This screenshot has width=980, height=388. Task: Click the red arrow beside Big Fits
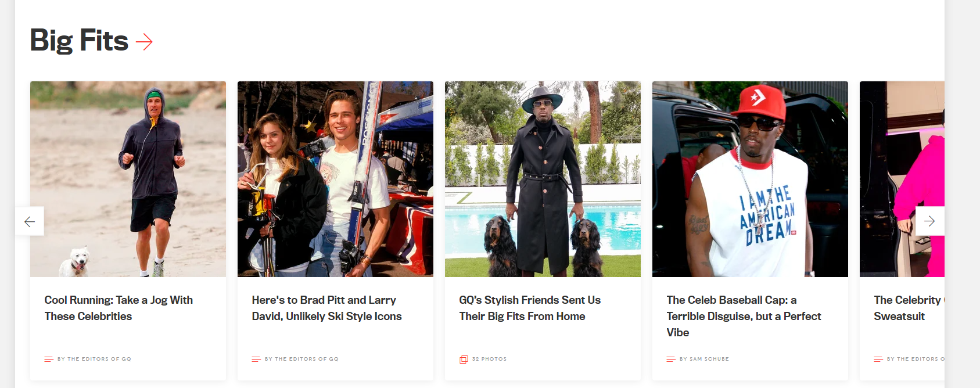pyautogui.click(x=144, y=42)
